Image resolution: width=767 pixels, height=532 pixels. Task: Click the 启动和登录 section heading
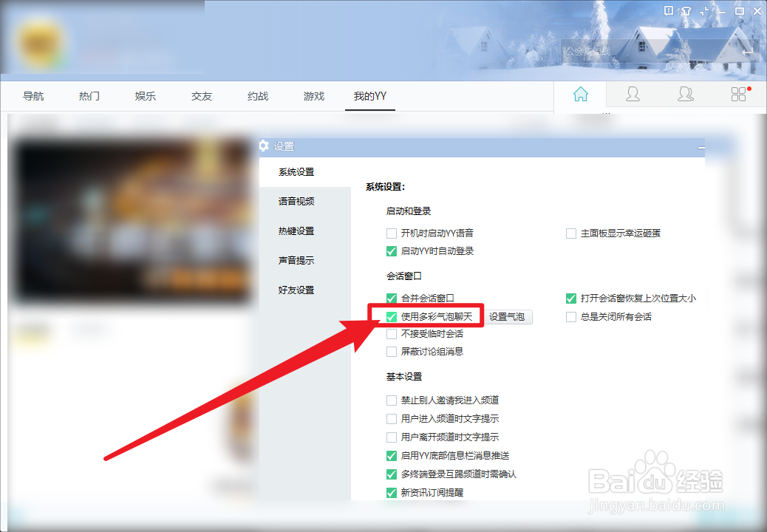(x=409, y=211)
